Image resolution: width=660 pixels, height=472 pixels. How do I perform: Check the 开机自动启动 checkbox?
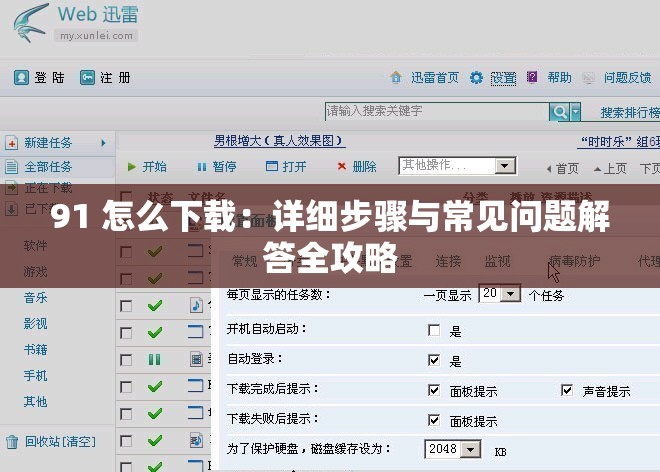coord(434,330)
